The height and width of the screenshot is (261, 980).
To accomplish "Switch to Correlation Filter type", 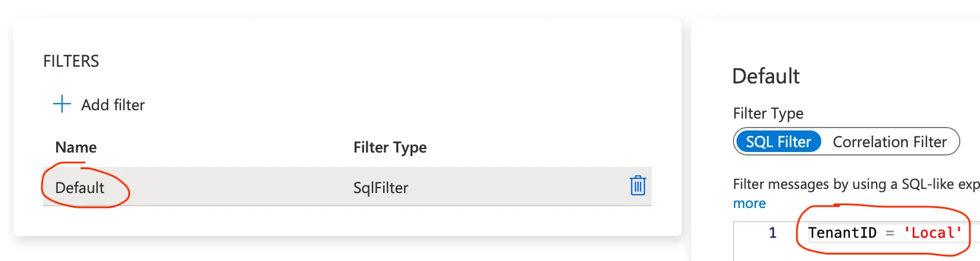I will pos(889,142).
